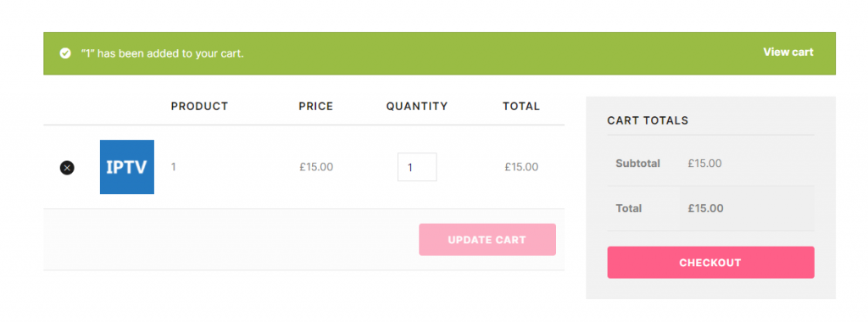
Task: Click the View cart link
Action: pos(788,52)
